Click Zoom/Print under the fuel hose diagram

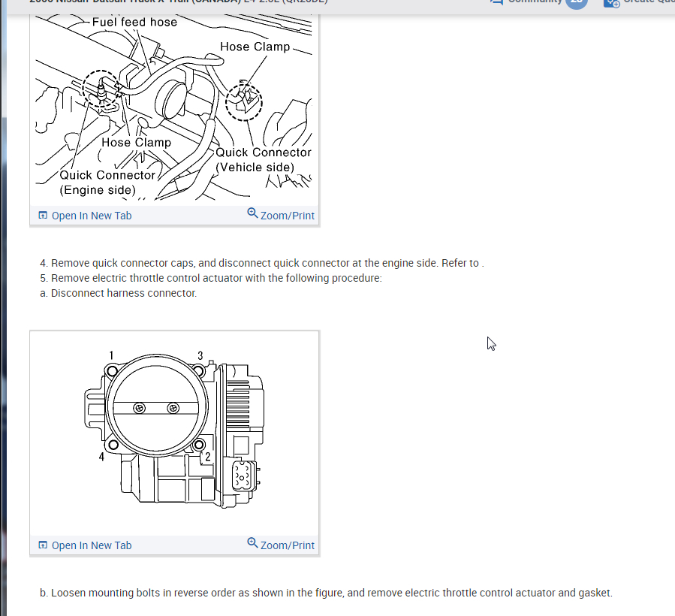(281, 215)
